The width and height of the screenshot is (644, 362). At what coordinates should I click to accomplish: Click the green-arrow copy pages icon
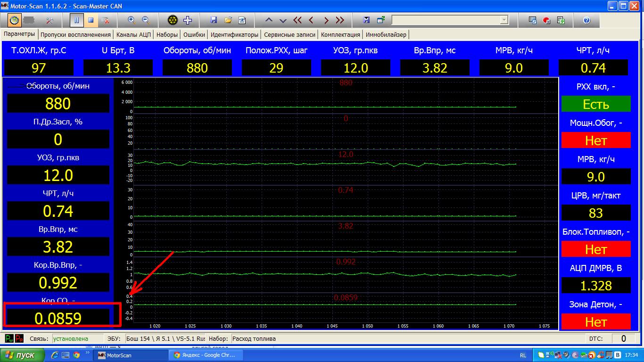click(561, 20)
